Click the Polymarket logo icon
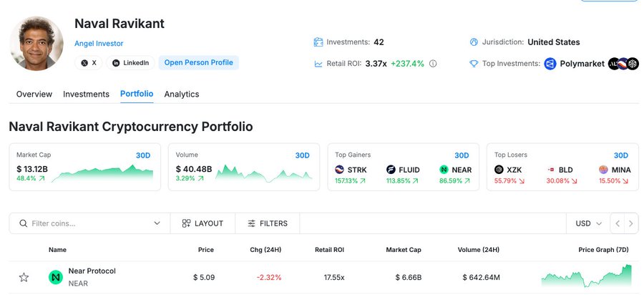 (550, 64)
